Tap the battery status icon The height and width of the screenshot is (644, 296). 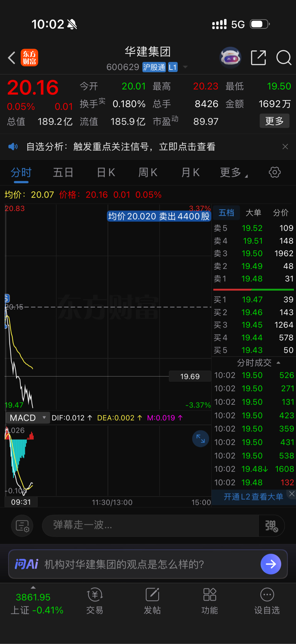[260, 24]
